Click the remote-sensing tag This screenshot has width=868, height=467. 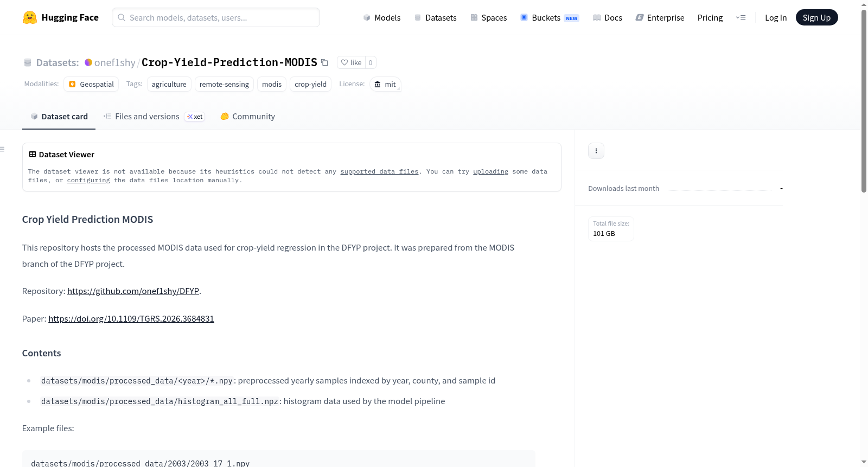point(224,84)
